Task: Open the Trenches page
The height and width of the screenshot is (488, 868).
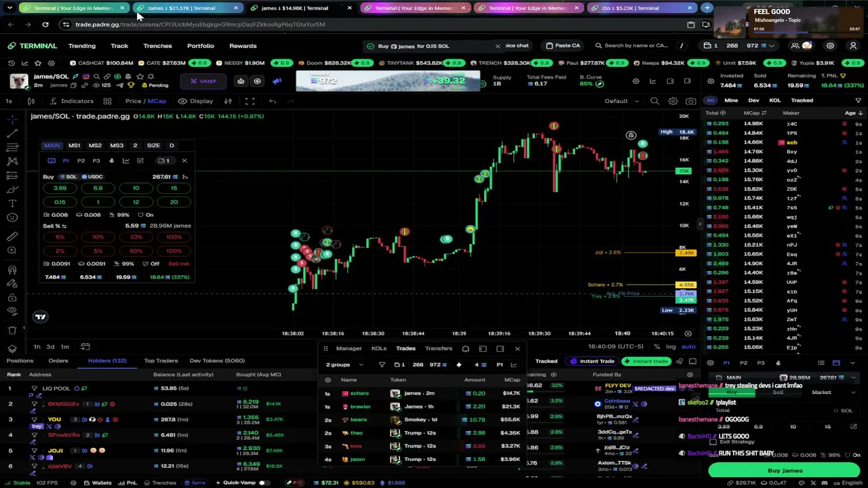Action: pos(157,46)
